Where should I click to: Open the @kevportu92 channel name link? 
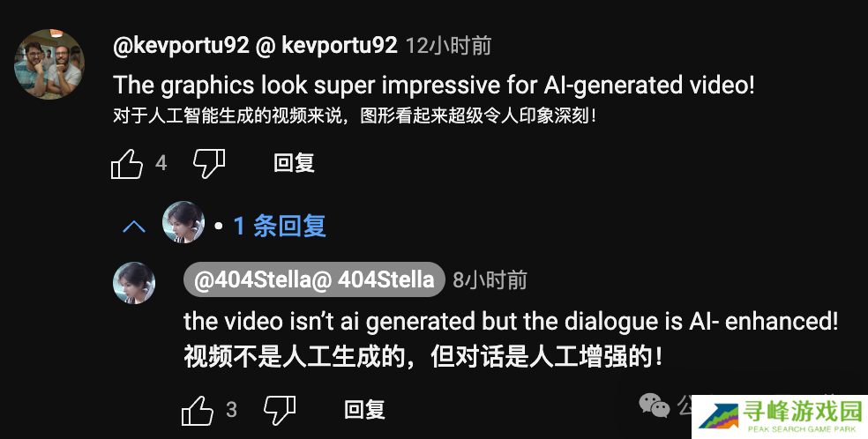click(255, 45)
